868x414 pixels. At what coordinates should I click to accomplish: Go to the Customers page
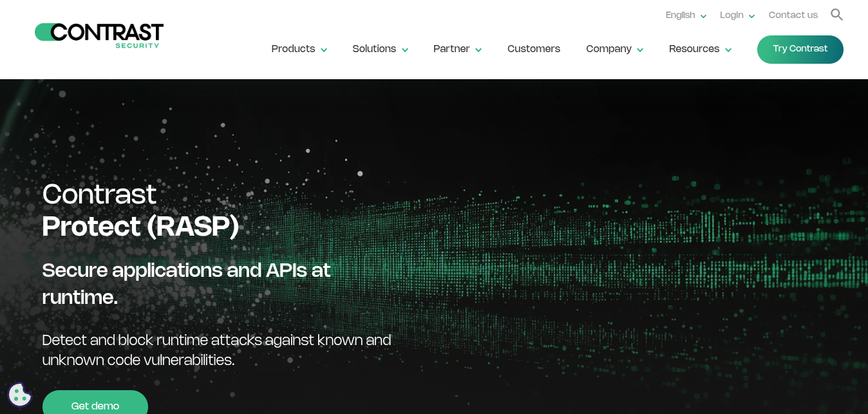coord(534,49)
